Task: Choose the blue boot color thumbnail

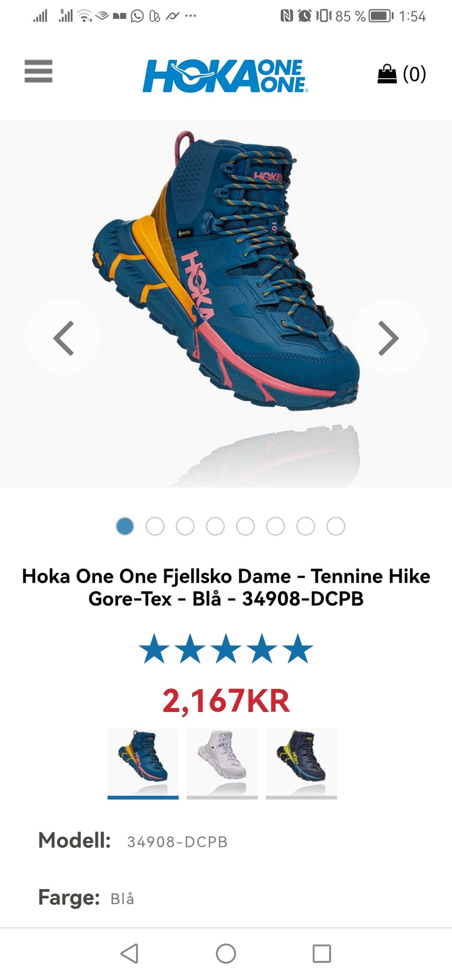Action: [x=143, y=763]
